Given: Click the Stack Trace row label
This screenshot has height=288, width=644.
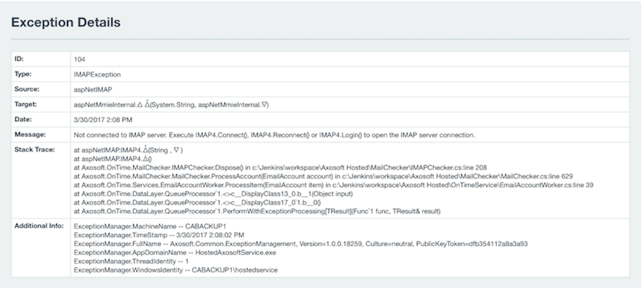Looking at the screenshot, I should tap(34, 150).
